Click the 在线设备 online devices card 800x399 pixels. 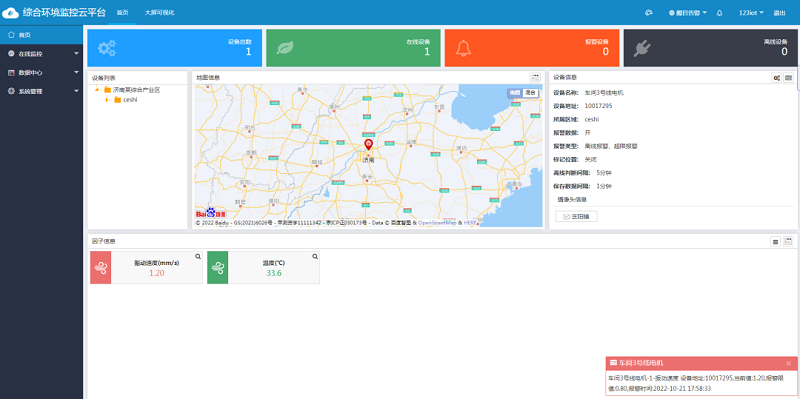click(x=353, y=48)
